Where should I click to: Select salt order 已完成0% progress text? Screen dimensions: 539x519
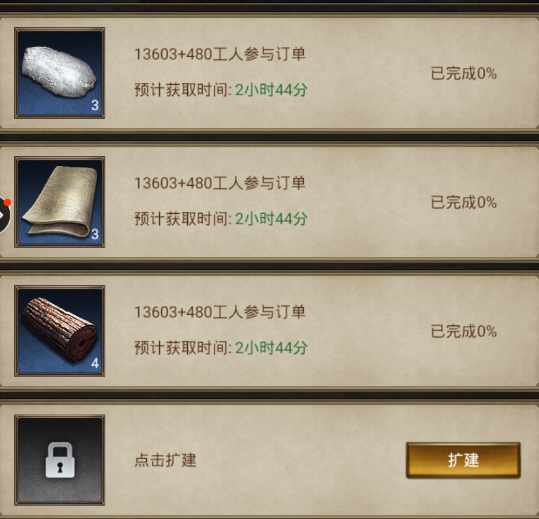464,73
